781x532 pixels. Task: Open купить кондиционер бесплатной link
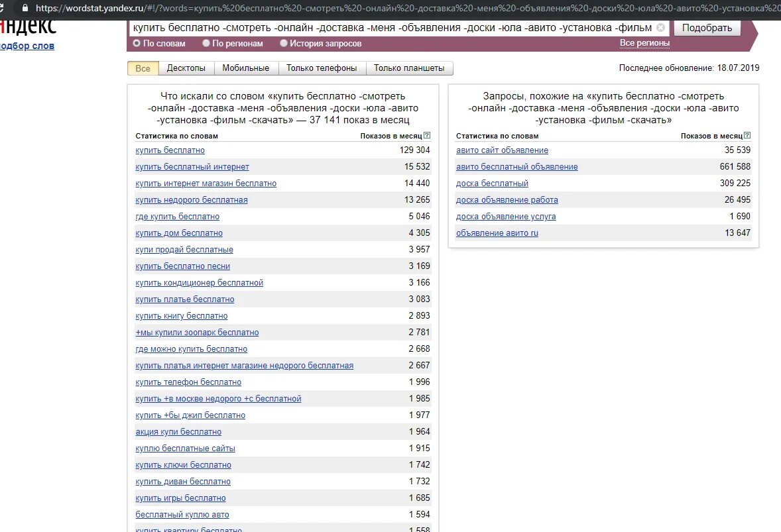pos(200,283)
